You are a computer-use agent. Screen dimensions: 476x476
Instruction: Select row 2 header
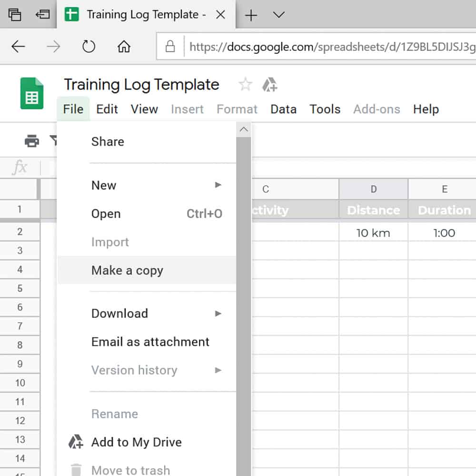[x=20, y=232]
